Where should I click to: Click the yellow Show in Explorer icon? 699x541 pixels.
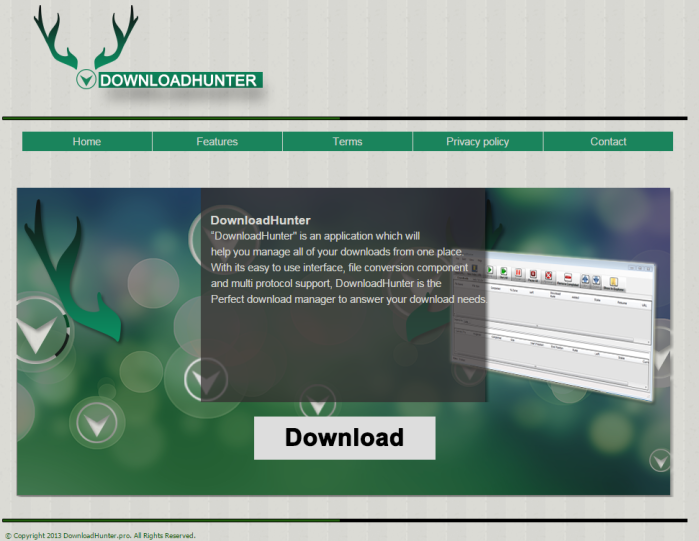tap(613, 282)
